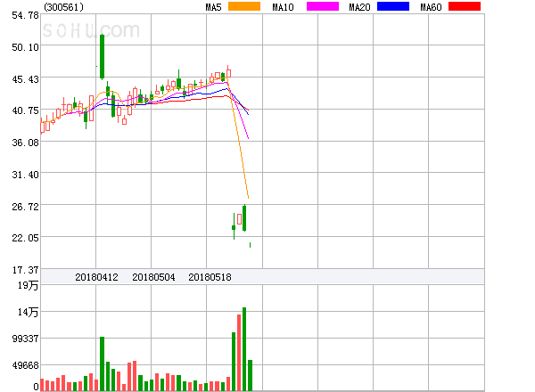535x392 pixels.
Task: Click the large green candlestick near 26.72
Action: [x=244, y=218]
